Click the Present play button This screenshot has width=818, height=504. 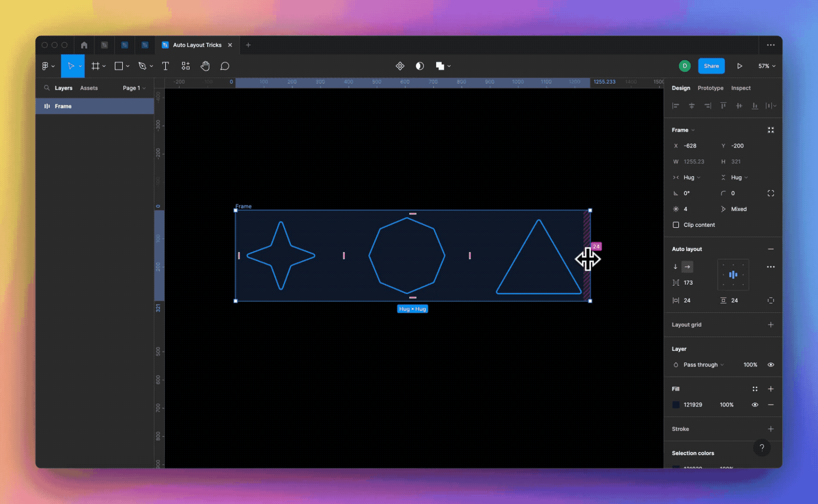tap(740, 66)
